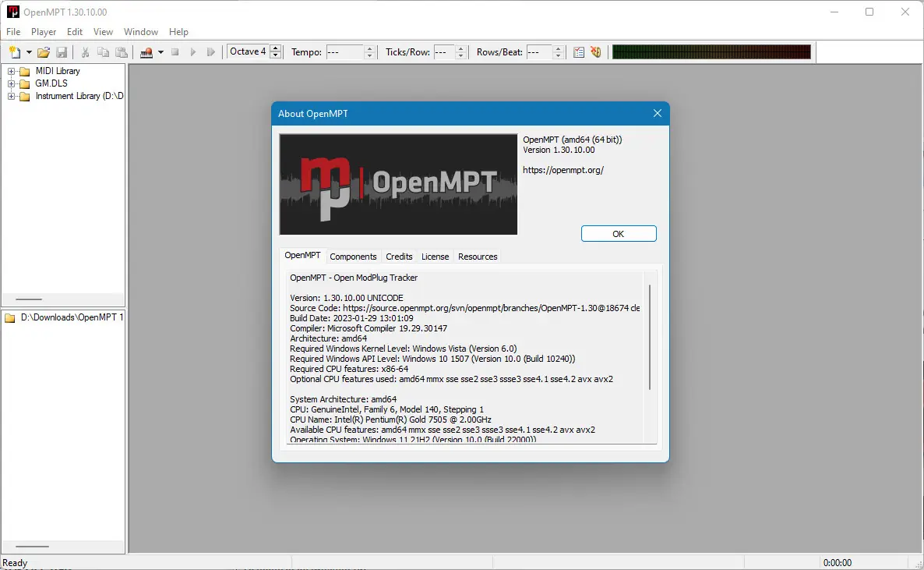The height and width of the screenshot is (570, 924).
Task: Select the OpenMPT tab in About dialog
Action: 302,256
